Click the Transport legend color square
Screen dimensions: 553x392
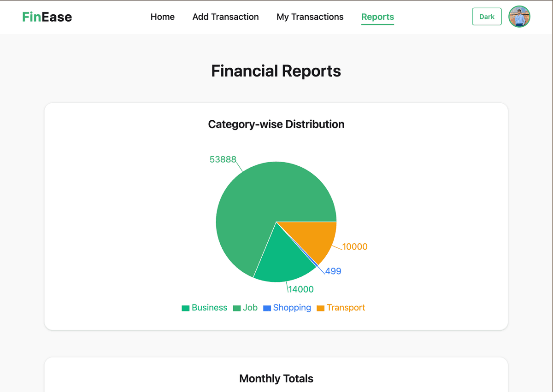point(321,308)
